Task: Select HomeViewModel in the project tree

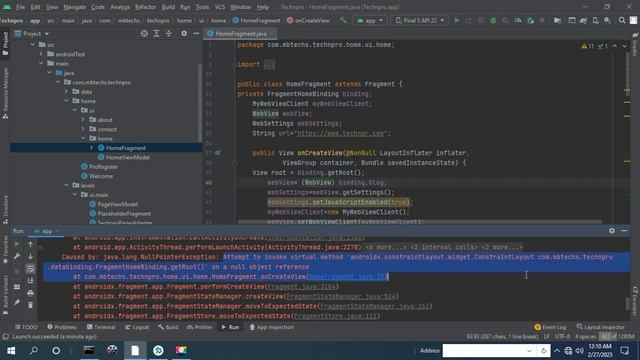Action: [x=124, y=157]
